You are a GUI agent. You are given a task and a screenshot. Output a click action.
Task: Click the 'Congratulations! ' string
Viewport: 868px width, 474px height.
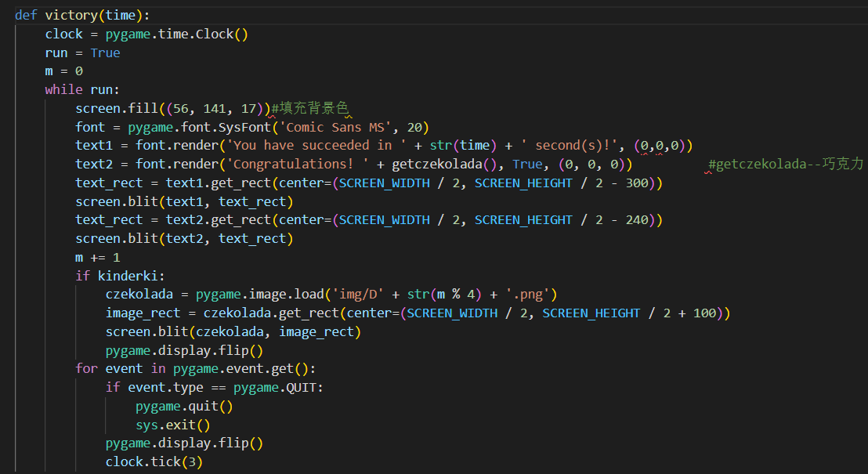point(297,164)
